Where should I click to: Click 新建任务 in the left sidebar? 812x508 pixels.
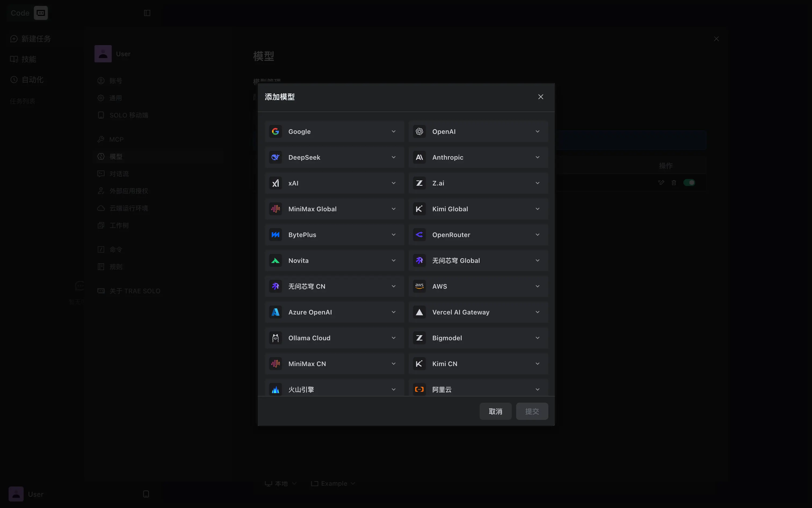click(31, 39)
